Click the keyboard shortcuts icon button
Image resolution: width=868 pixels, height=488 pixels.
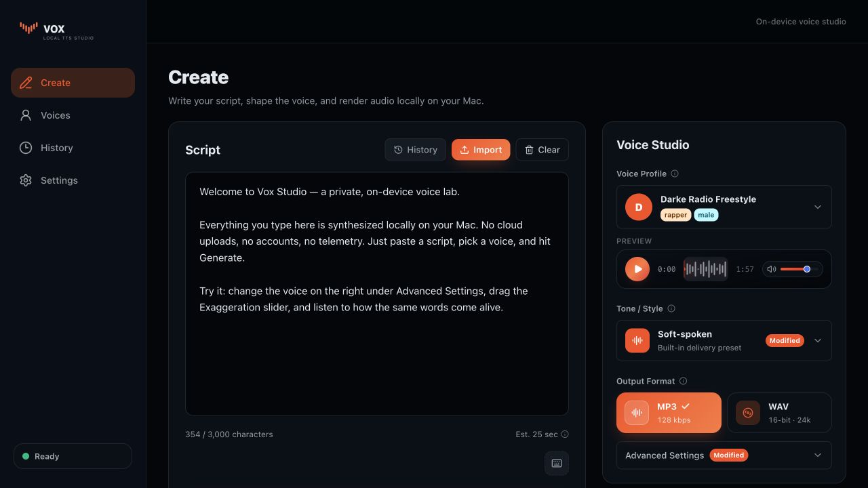click(557, 464)
